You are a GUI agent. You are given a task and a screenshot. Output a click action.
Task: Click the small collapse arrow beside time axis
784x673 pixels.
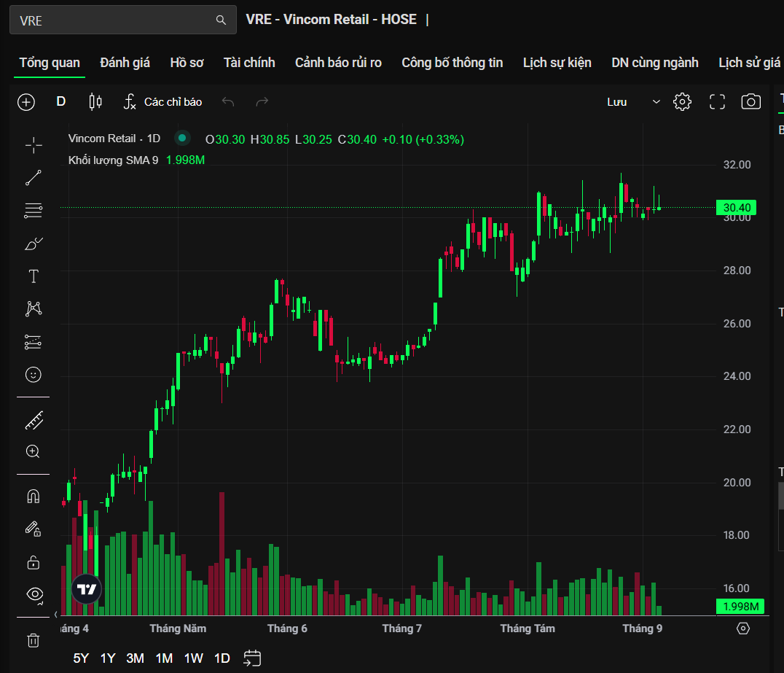coord(56,615)
